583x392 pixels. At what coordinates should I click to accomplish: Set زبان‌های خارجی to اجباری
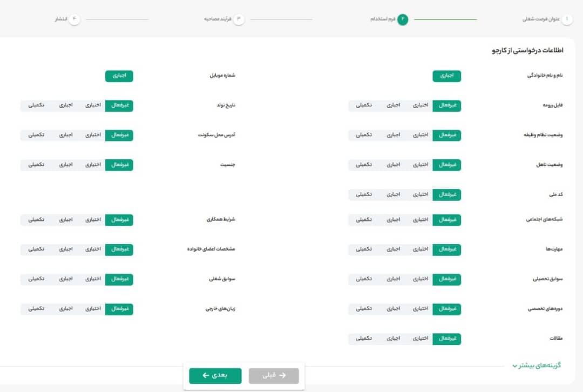point(66,309)
